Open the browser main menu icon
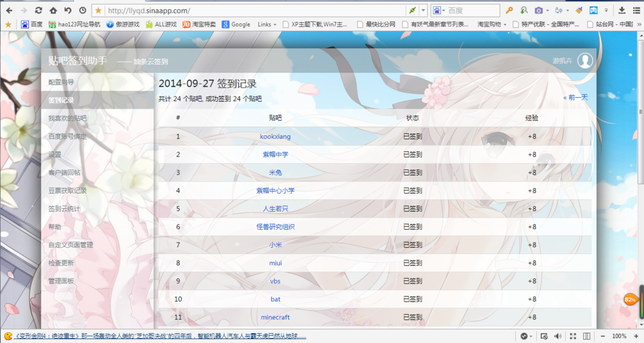644x343 pixels. [637, 10]
